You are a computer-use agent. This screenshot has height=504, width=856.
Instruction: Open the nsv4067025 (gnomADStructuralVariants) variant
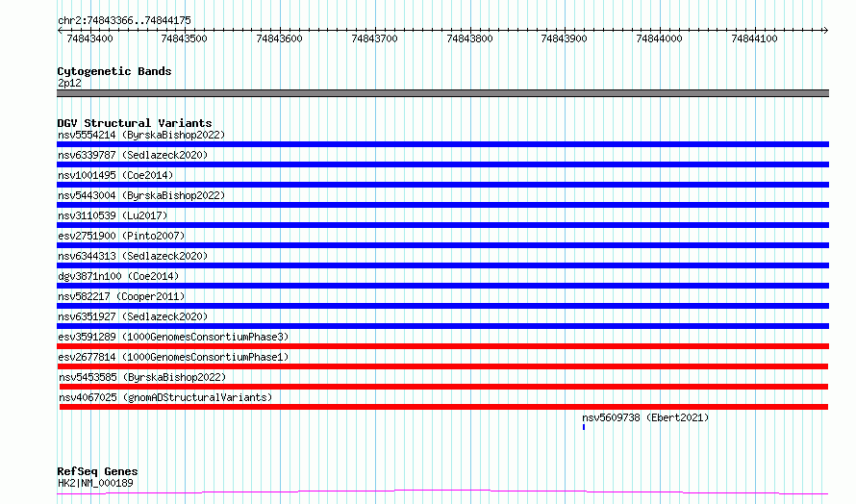tap(164, 397)
